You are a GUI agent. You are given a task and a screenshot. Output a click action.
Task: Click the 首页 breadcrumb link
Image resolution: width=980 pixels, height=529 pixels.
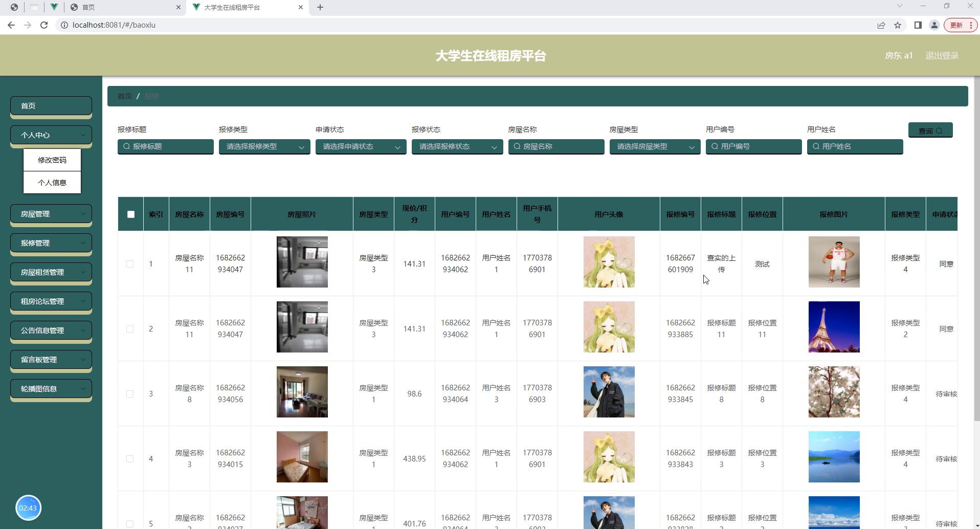pyautogui.click(x=124, y=96)
